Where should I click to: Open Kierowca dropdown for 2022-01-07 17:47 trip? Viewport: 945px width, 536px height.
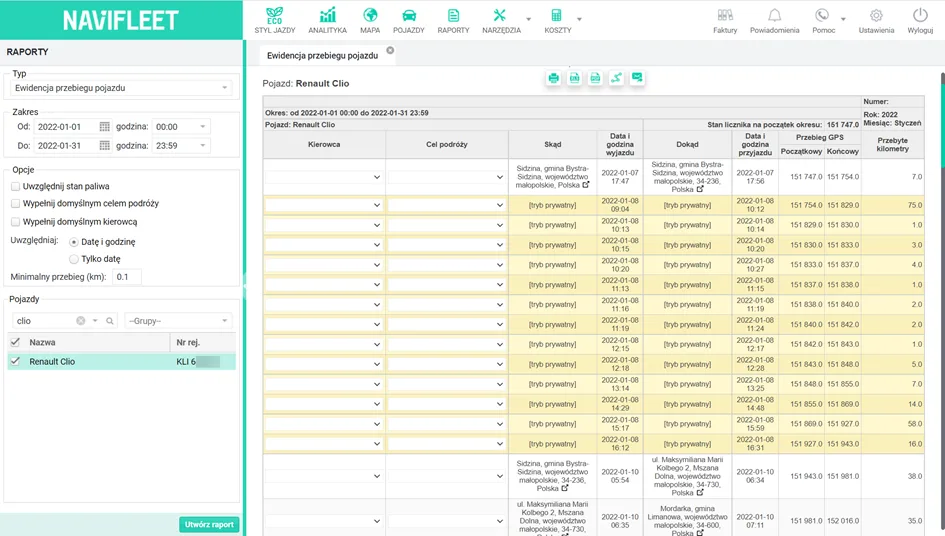tap(324, 177)
